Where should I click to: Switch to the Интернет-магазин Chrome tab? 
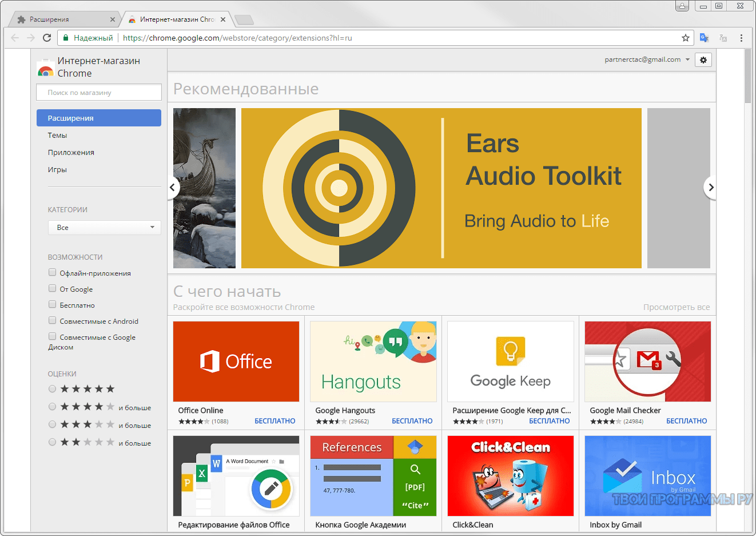point(172,18)
